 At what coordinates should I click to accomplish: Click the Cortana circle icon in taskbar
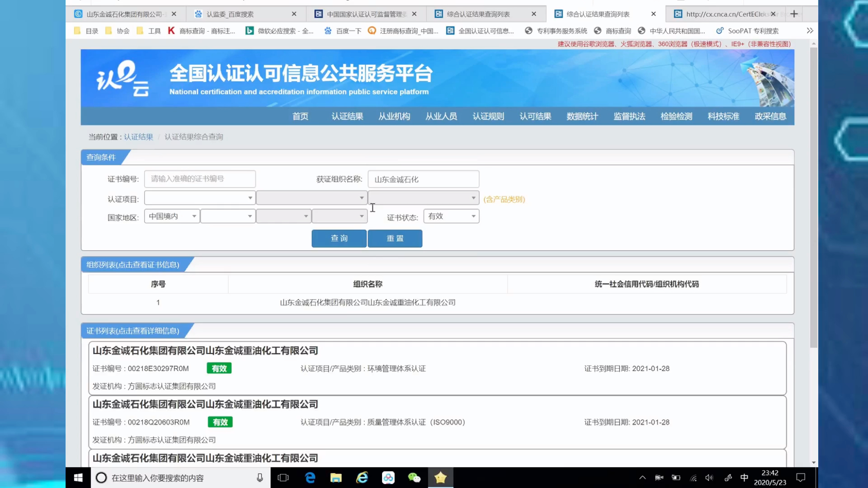tap(101, 478)
